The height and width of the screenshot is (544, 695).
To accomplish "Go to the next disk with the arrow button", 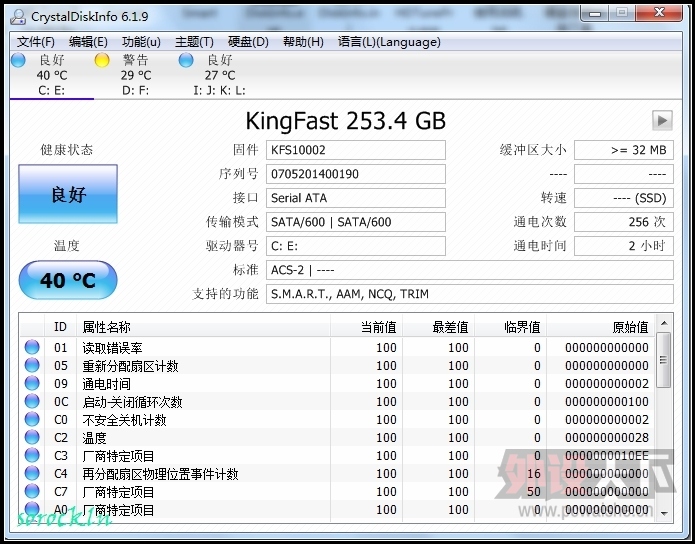I will (662, 120).
